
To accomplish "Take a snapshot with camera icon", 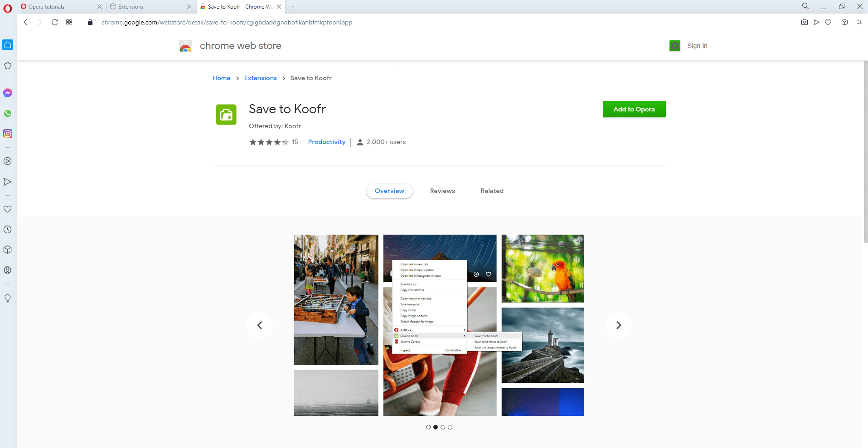I will coord(805,22).
